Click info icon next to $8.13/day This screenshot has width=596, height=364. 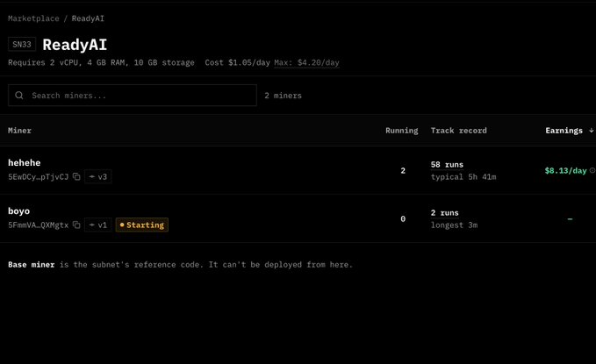[x=592, y=171]
